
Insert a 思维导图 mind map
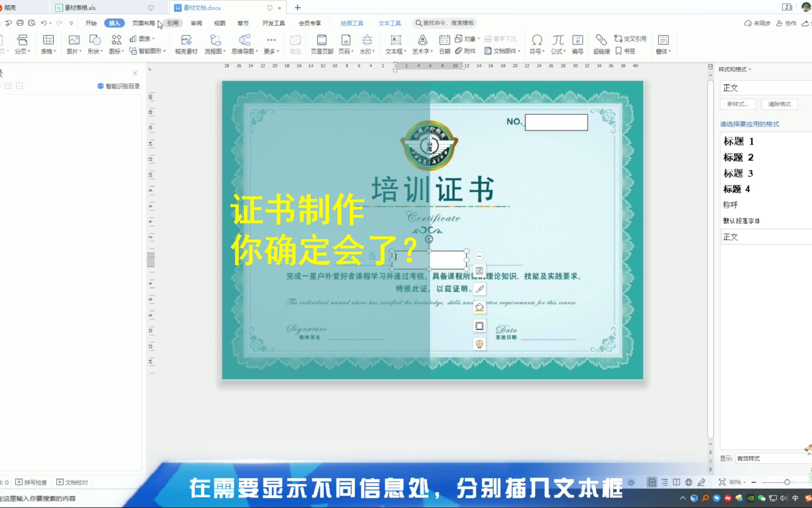tap(245, 44)
